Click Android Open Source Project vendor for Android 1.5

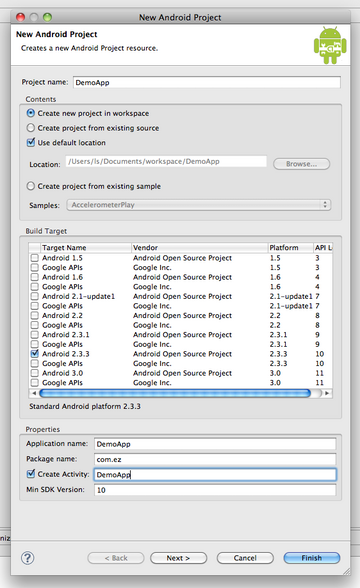(x=182, y=258)
